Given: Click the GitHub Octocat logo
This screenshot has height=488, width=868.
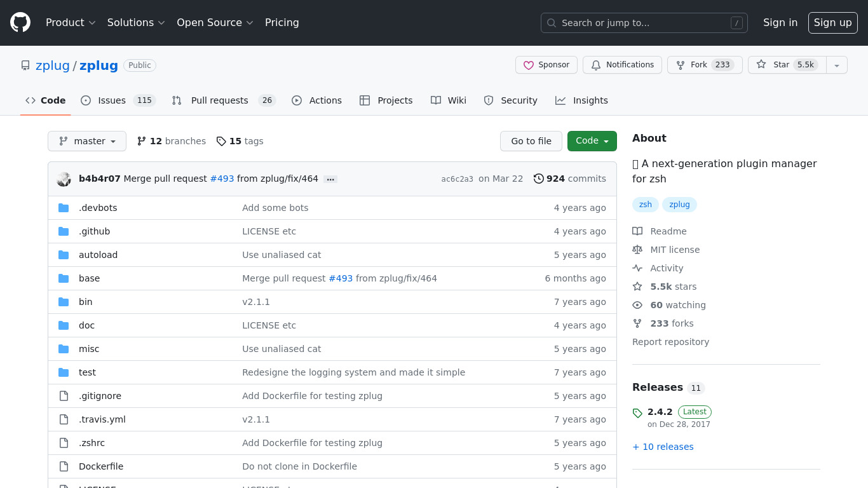Looking at the screenshot, I should 20,23.
